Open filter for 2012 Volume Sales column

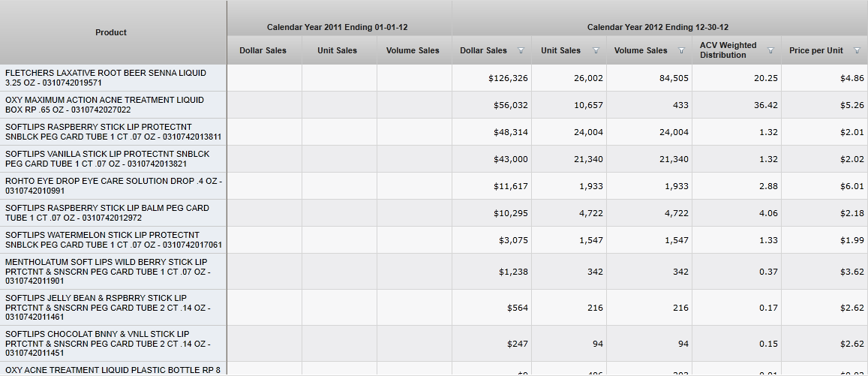coord(681,51)
